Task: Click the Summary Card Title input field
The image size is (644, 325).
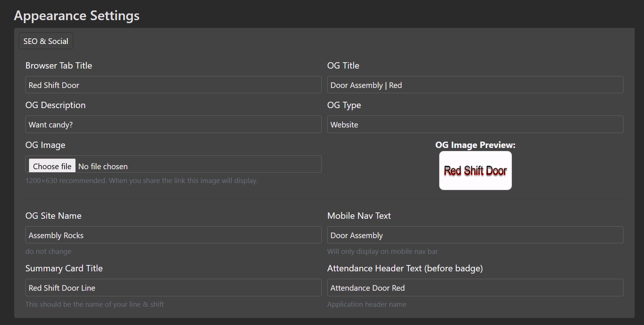Action: pos(173,288)
